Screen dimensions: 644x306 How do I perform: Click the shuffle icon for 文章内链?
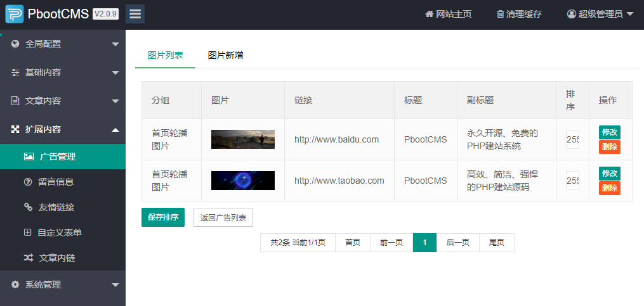(29, 258)
